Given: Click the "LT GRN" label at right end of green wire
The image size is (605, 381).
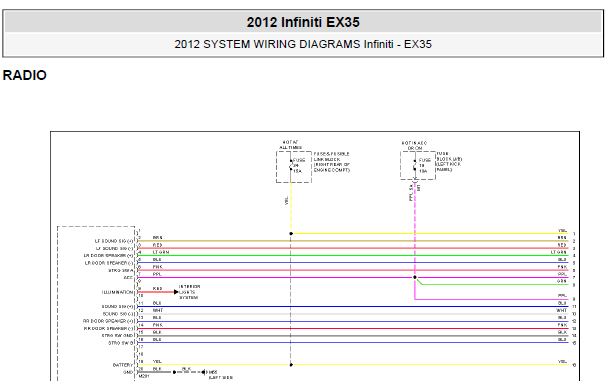Looking at the screenshot, I should tap(559, 252).
